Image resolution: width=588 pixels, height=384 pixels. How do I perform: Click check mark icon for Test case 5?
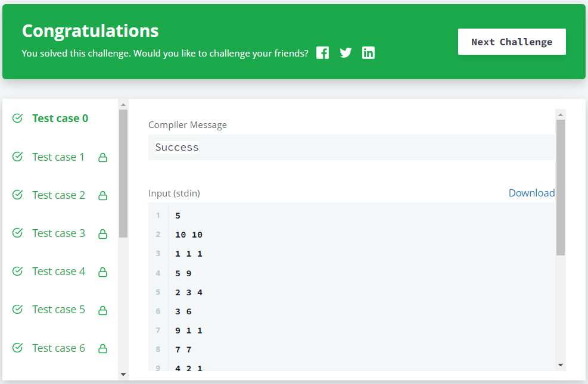(x=17, y=309)
